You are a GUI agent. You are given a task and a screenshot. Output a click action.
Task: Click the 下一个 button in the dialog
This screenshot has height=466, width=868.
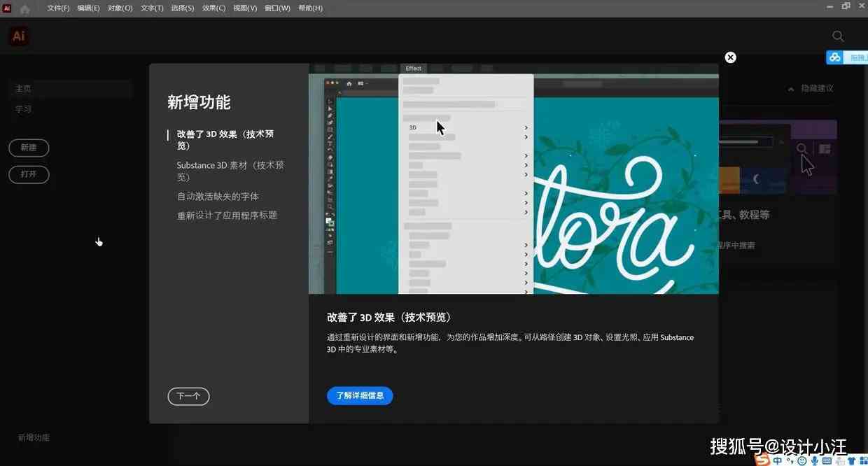[x=188, y=396]
